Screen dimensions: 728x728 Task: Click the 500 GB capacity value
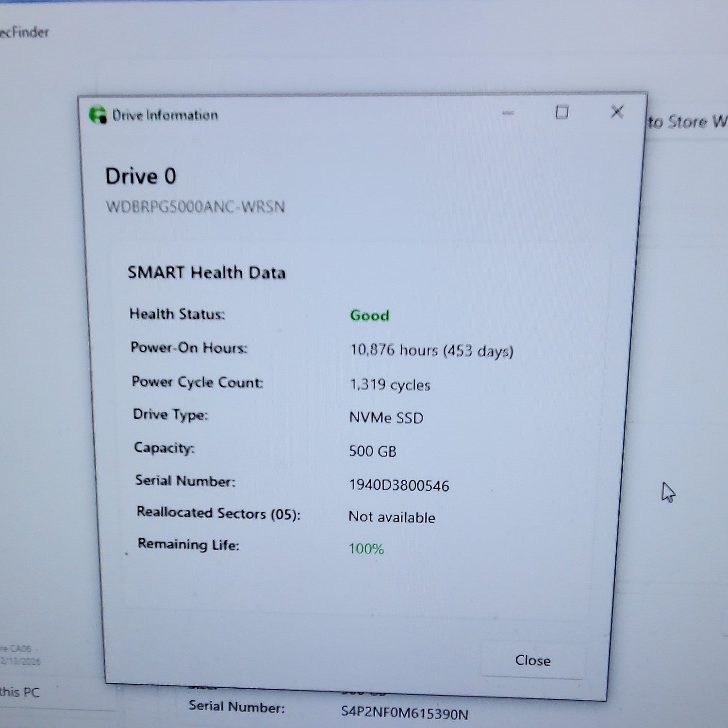[x=373, y=451]
